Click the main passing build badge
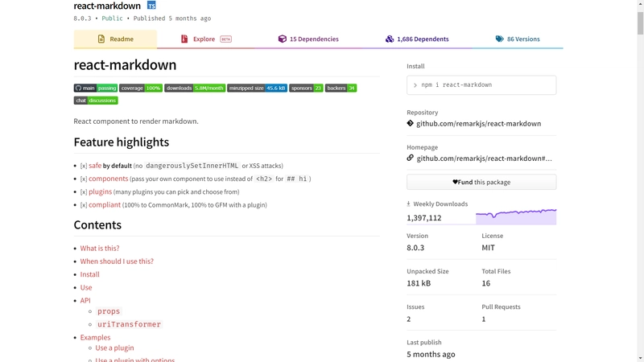This screenshot has height=362, width=644. pyautogui.click(x=96, y=88)
